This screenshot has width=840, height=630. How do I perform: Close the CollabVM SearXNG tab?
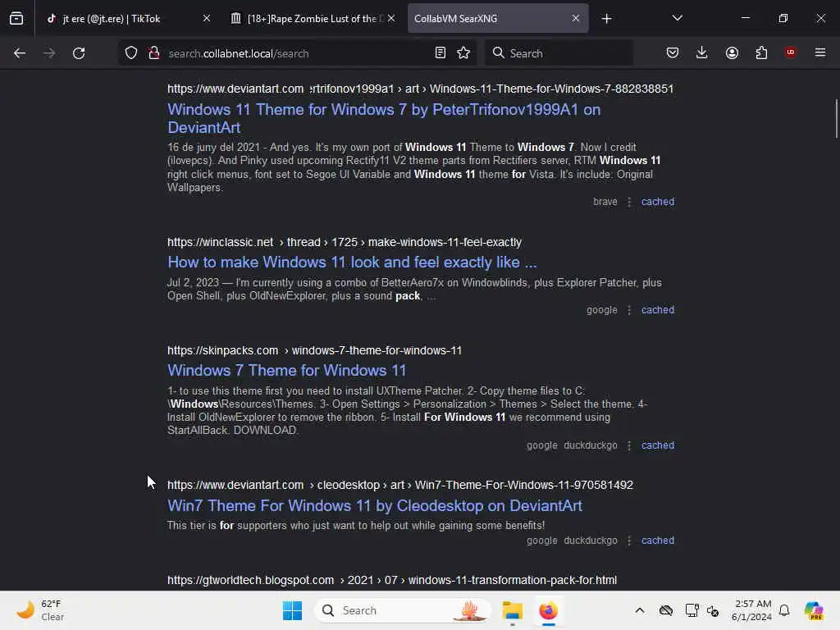(575, 19)
